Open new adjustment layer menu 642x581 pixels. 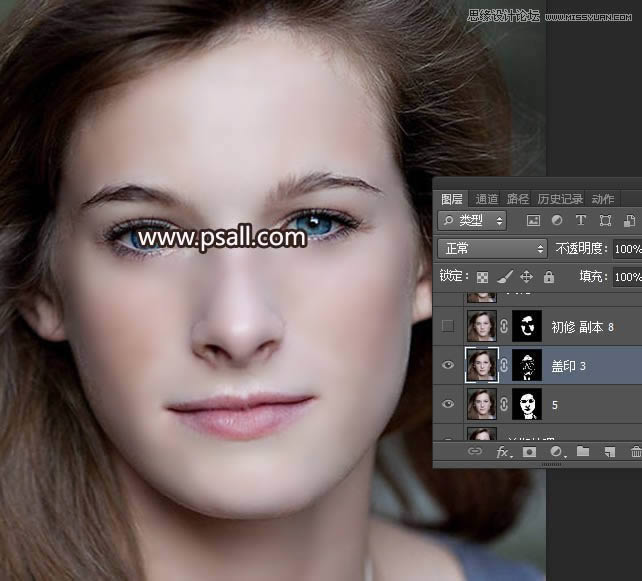(556, 452)
